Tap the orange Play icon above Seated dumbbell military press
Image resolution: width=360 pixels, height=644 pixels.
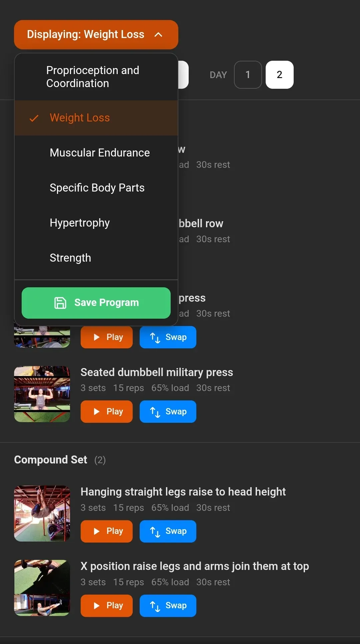click(x=97, y=337)
